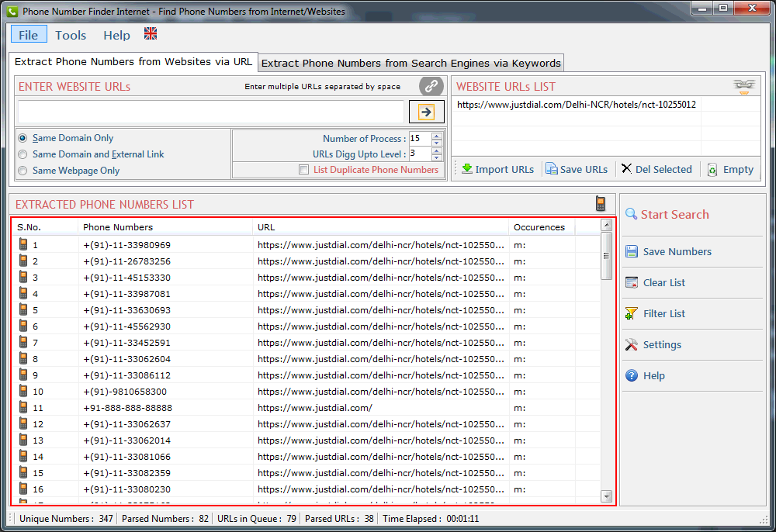776x532 pixels.
Task: Click the numbers list scrollbar thumb
Action: point(606,256)
